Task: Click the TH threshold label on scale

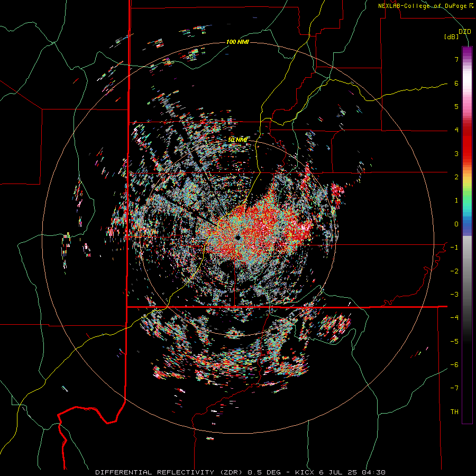Action: pyautogui.click(x=454, y=412)
